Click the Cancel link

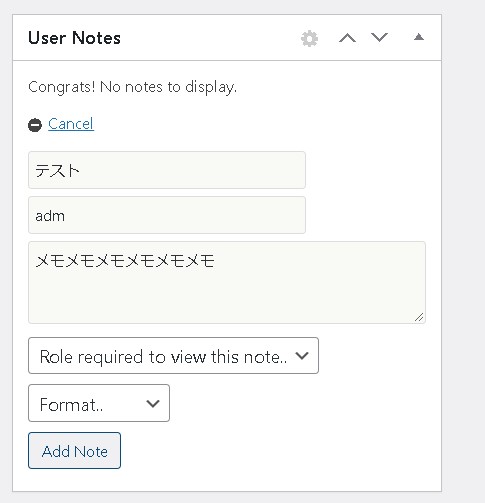coord(71,124)
